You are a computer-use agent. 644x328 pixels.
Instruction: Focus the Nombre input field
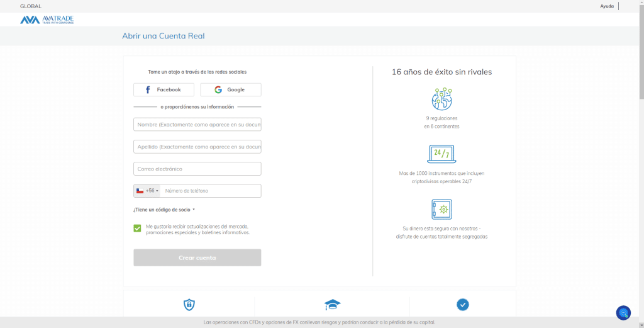tap(197, 124)
